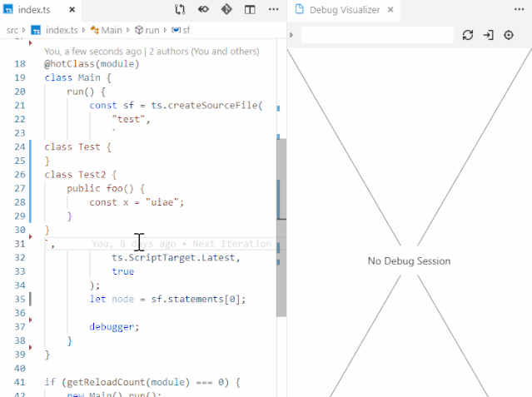
Task: Click the fold marker in the gutter below line 30
Action: coord(31,236)
